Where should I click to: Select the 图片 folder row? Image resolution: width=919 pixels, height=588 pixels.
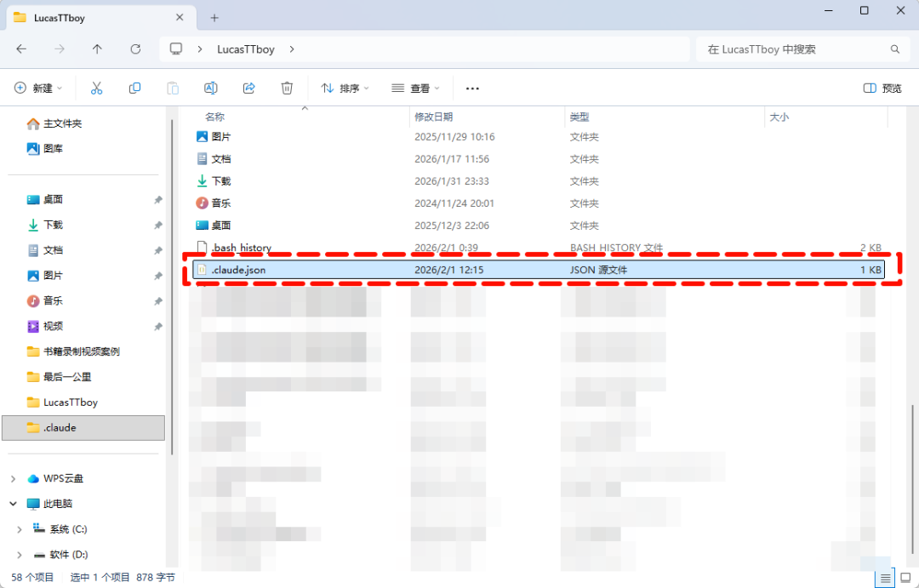click(538, 137)
